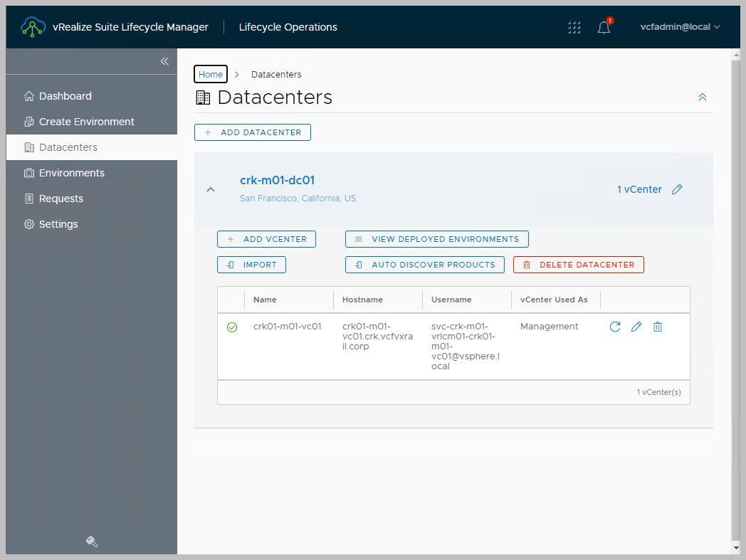
Task: Open the apps grid switcher icon
Action: tap(574, 28)
